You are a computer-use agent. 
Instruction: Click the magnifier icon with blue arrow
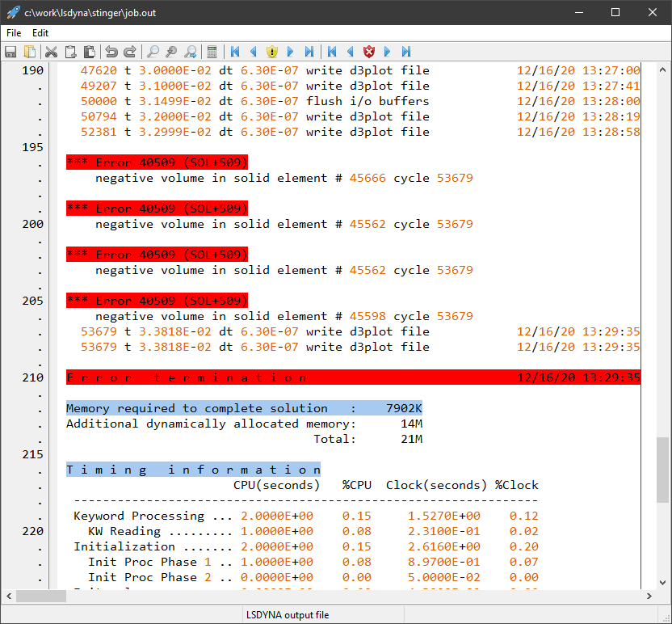click(191, 52)
